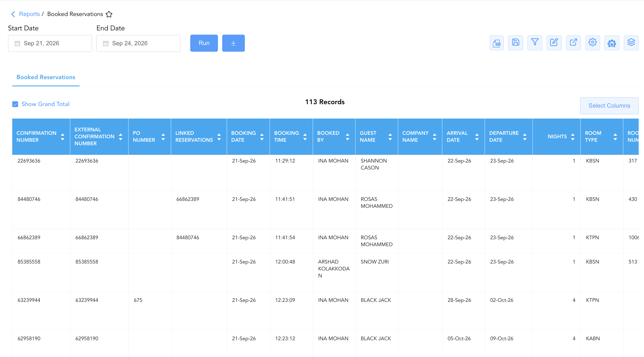Click Show Grand Total label
The height and width of the screenshot is (357, 644).
pyautogui.click(x=46, y=104)
